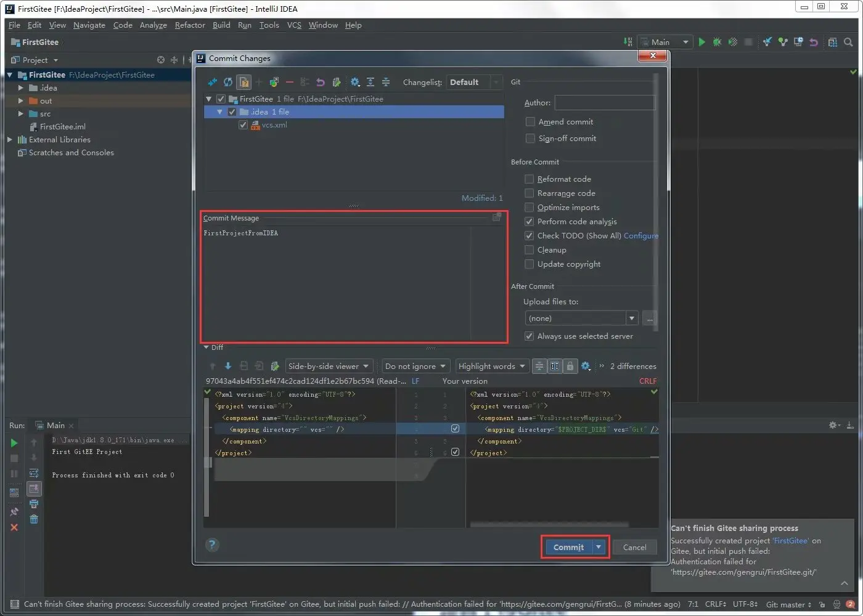Screen dimensions: 863x616
Task: Open the Navigate menu
Action: pyautogui.click(x=89, y=25)
